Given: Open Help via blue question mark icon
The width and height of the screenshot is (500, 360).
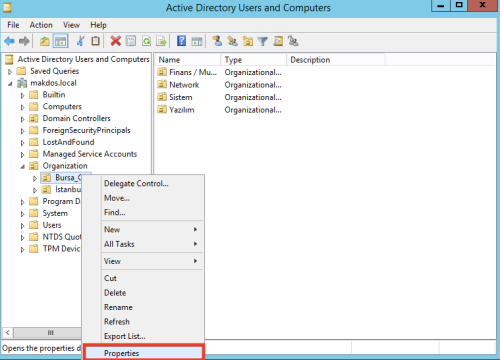Looking at the screenshot, I should pos(181,41).
